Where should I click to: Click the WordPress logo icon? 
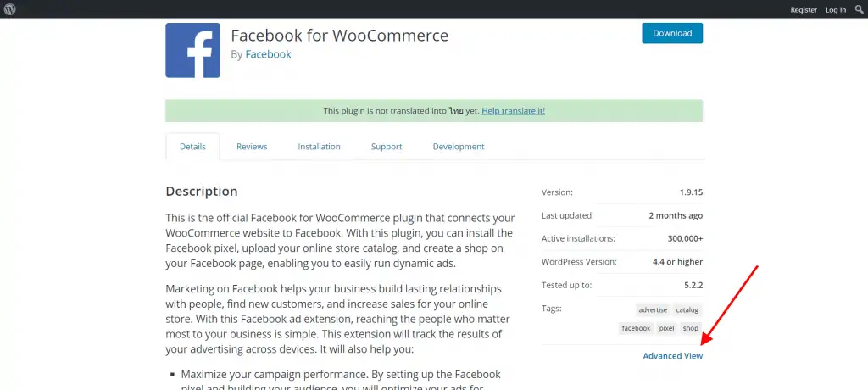click(9, 9)
